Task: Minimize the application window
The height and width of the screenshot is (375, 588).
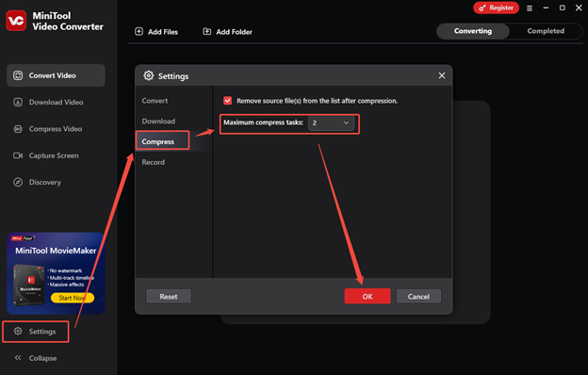Action: (546, 8)
